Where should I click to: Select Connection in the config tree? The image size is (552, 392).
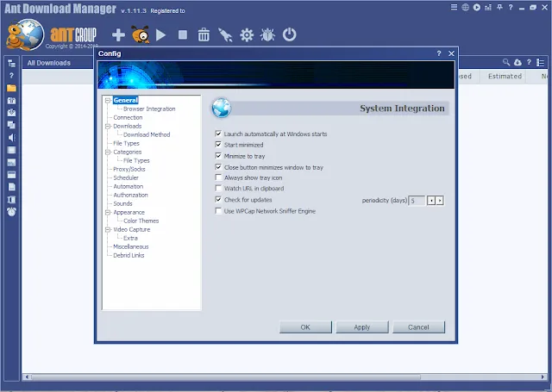pos(128,117)
